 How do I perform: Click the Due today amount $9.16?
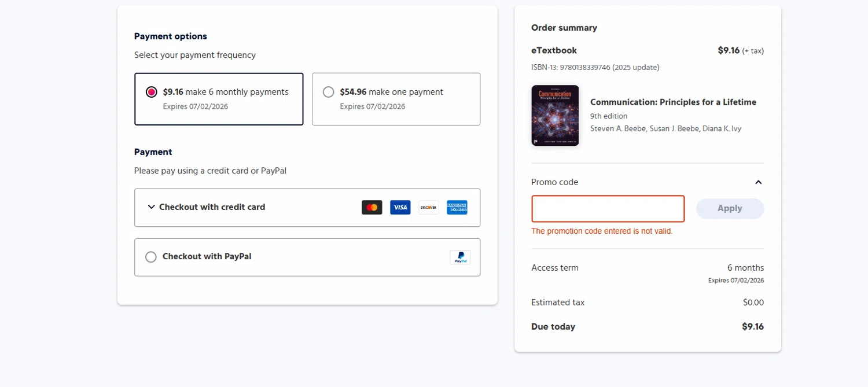click(752, 327)
